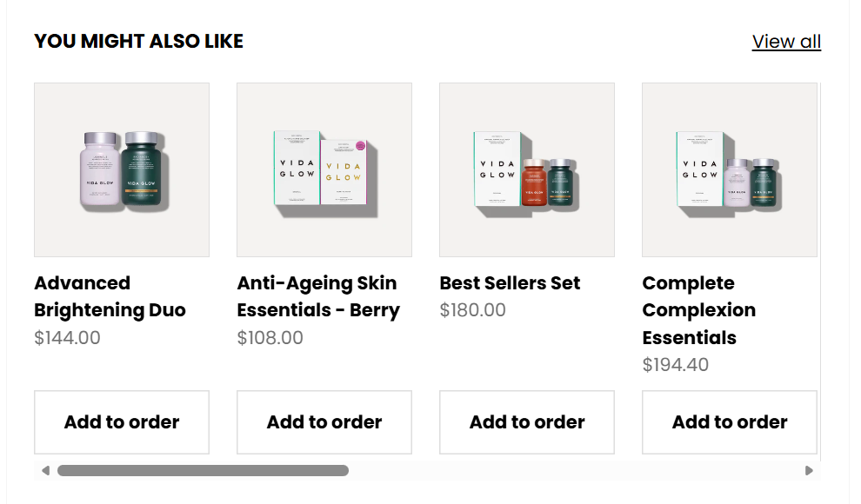Click the $180.00 price text

(472, 310)
